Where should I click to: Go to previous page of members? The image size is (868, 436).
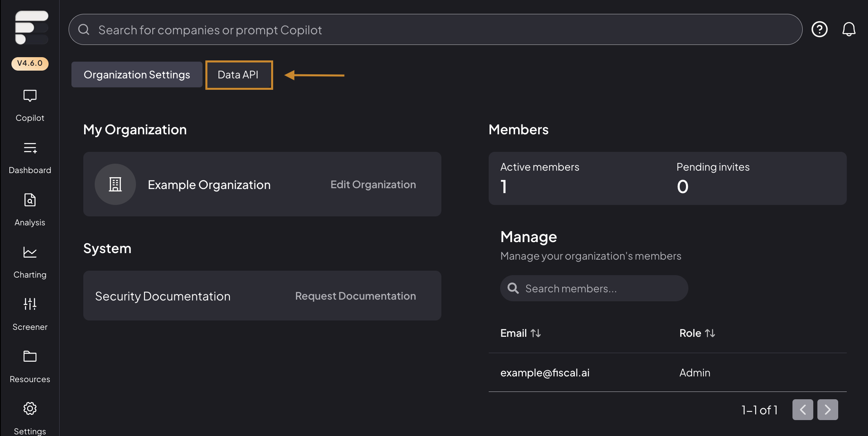click(x=803, y=409)
